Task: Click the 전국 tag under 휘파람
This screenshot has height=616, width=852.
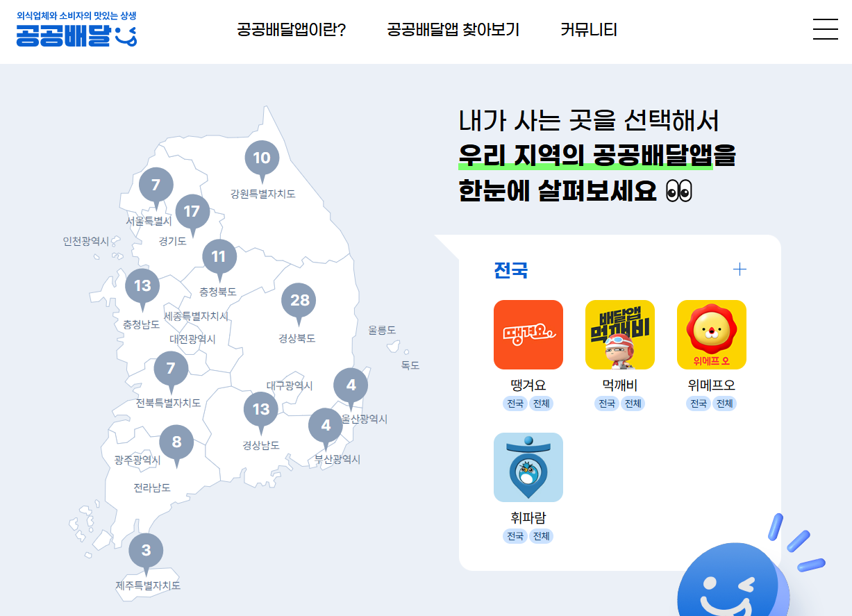Action: 515,536
